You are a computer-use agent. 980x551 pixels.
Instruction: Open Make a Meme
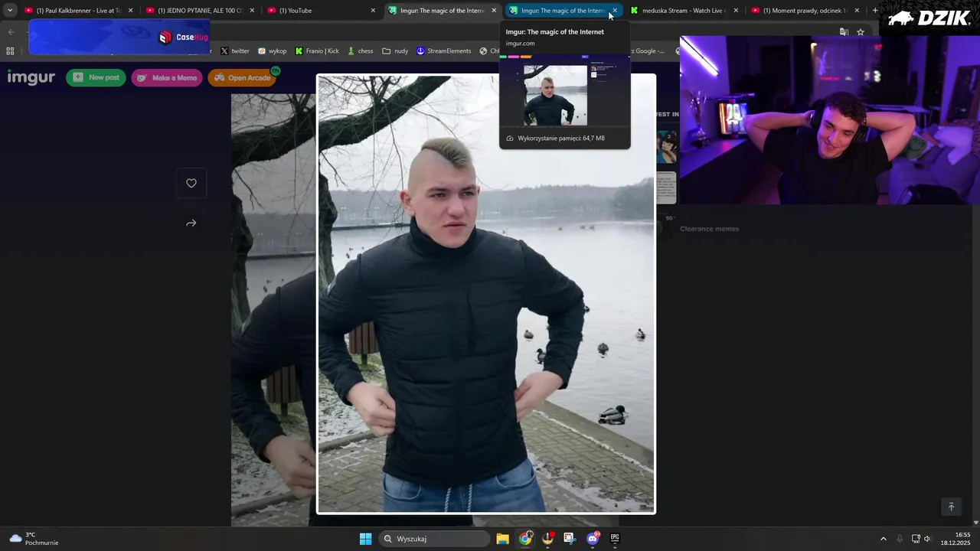(167, 77)
